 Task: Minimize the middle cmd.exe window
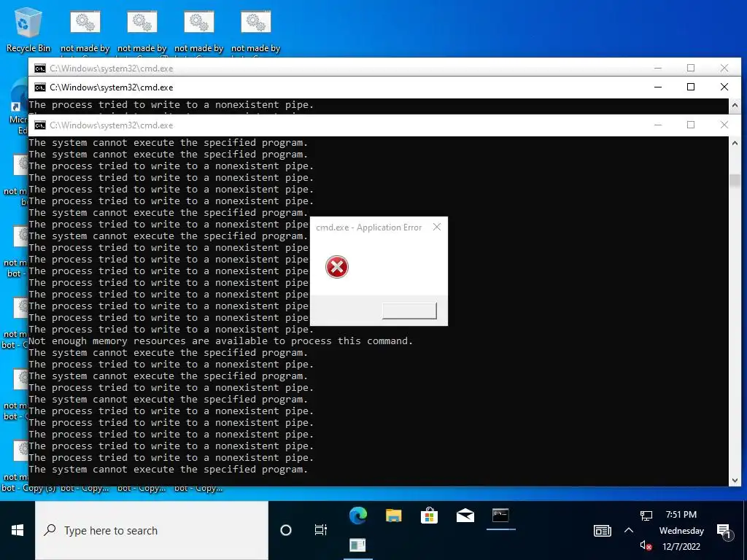click(x=658, y=87)
